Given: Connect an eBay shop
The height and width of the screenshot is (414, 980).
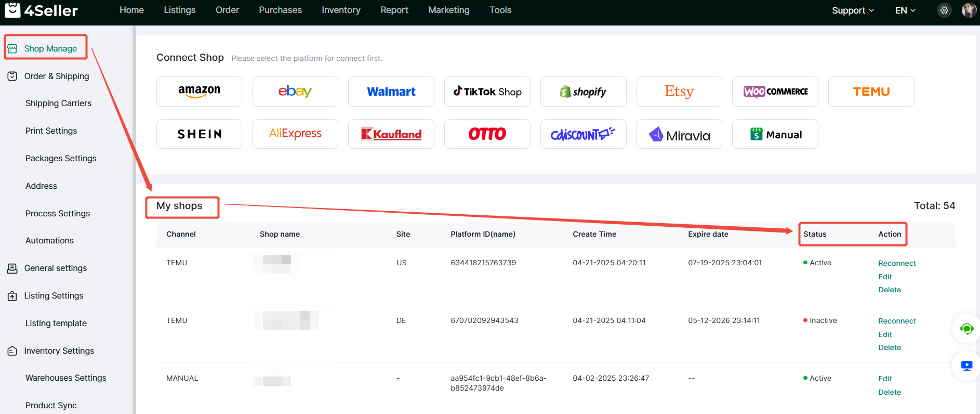Looking at the screenshot, I should pyautogui.click(x=295, y=92).
